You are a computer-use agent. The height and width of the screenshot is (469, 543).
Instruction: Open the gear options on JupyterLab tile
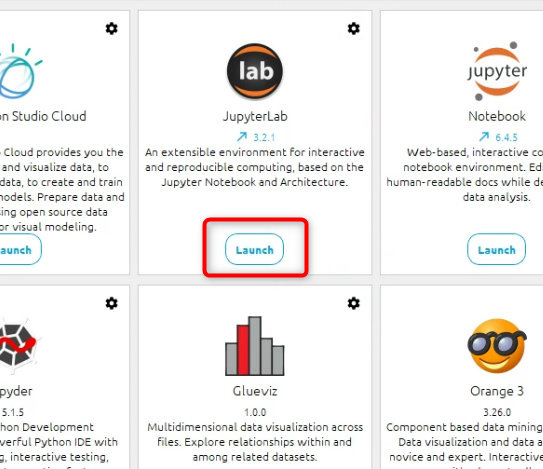pyautogui.click(x=354, y=28)
